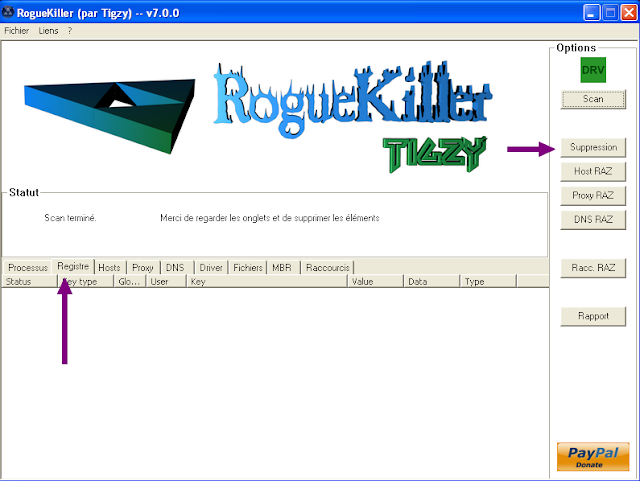This screenshot has width=640, height=481.
Task: Open the Fichiers tab
Action: pos(248,268)
